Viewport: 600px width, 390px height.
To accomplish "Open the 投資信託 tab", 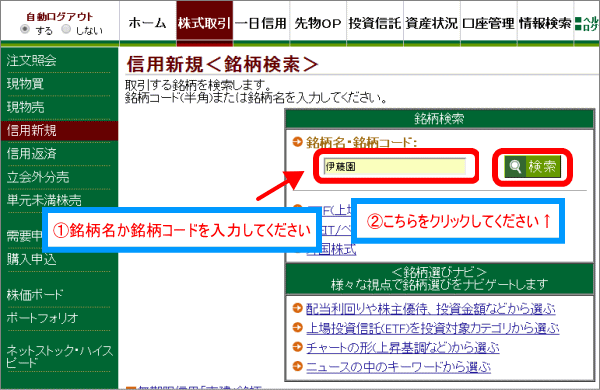I will coord(375,23).
